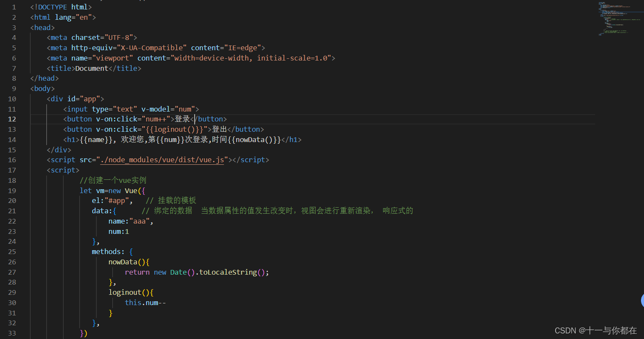Click the word Document inside the title tag
Image resolution: width=644 pixels, height=339 pixels.
(92, 69)
